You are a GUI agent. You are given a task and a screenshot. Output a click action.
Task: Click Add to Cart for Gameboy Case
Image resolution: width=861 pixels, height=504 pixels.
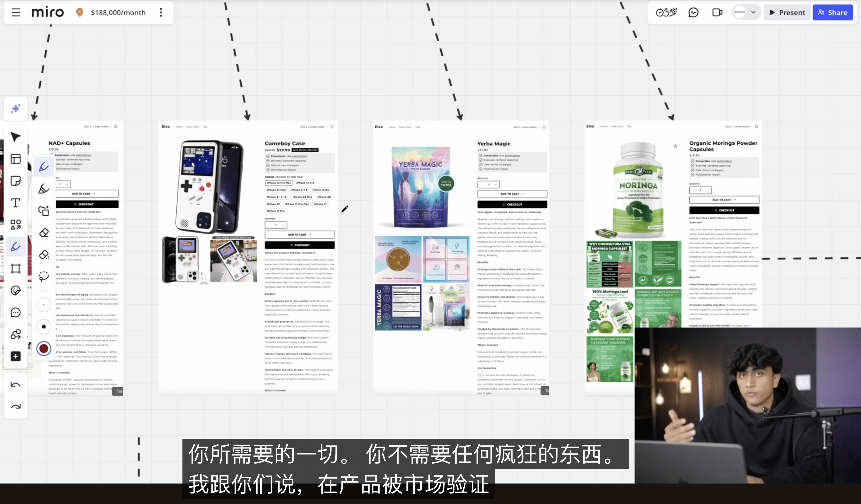pos(300,235)
